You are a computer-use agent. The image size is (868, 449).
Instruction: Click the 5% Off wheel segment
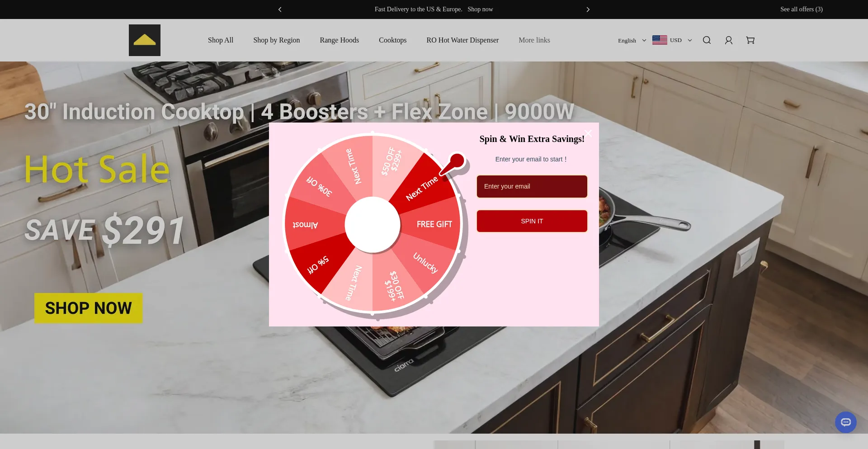click(318, 265)
